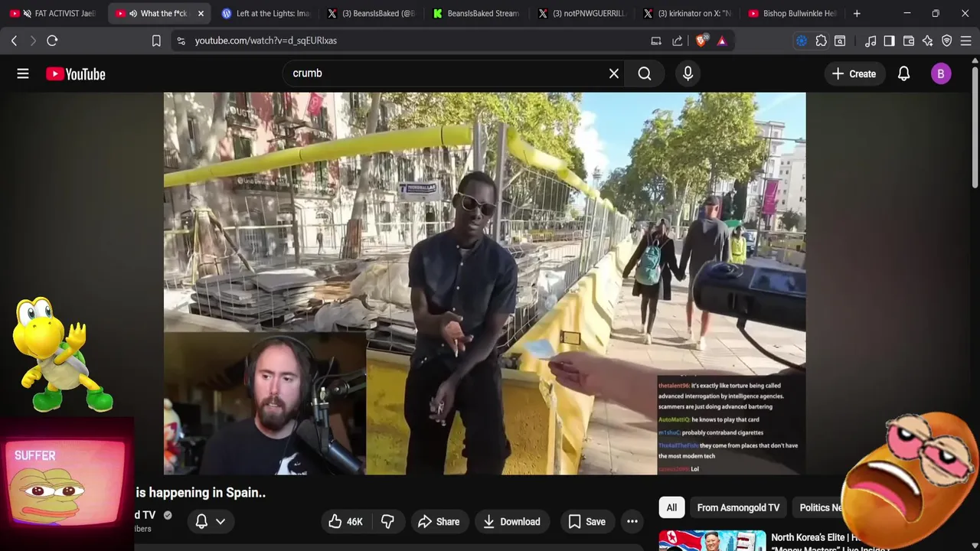Open the North Korea's Elite video thumbnail
The height and width of the screenshot is (551, 980).
[x=712, y=540]
